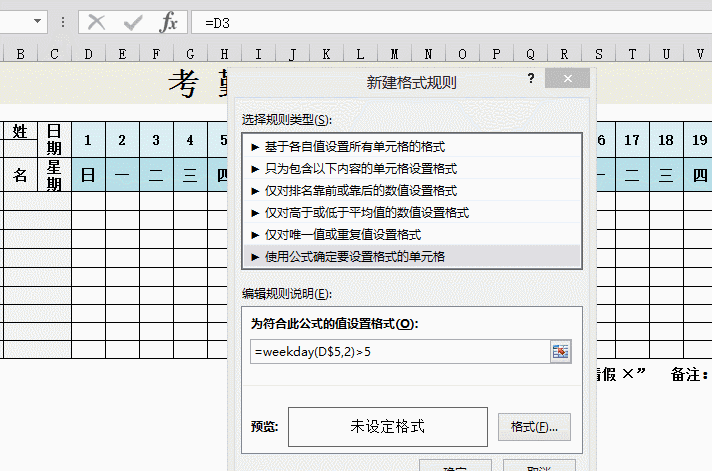Click weekday cell '三' under date 4

[x=190, y=174]
